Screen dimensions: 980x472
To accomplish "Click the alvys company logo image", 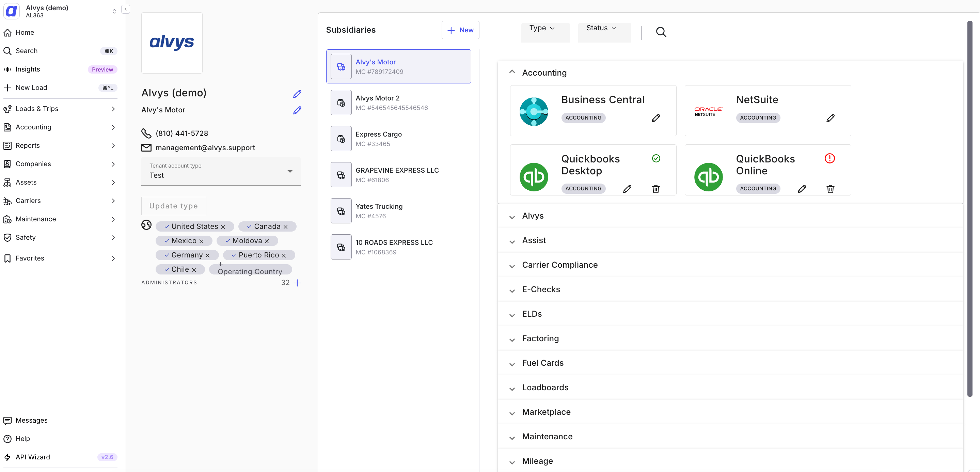I will (172, 43).
